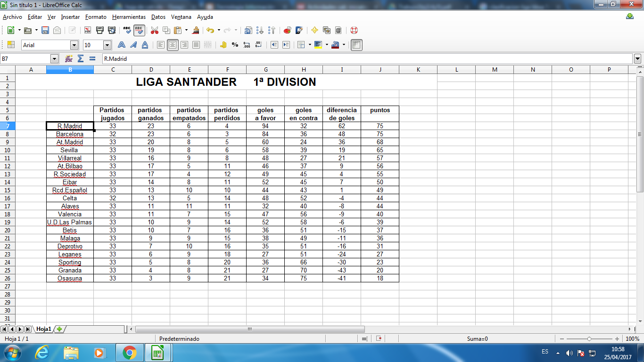
Task: Export directly as PDF
Action: click(88, 30)
